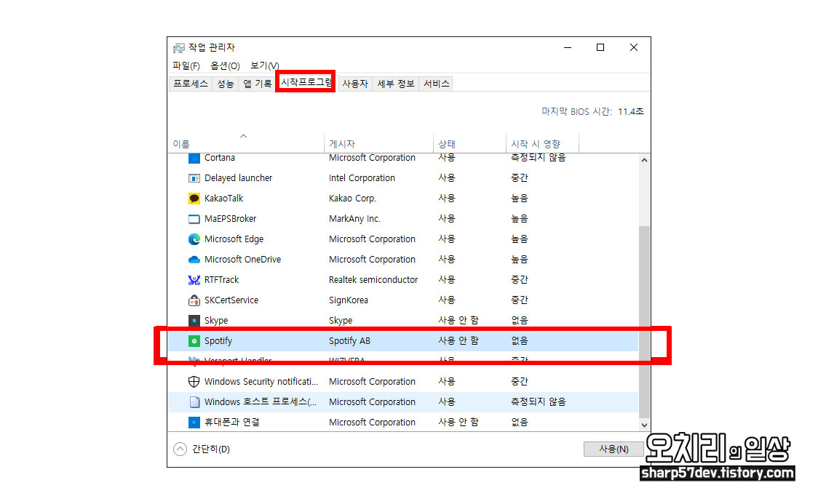The image size is (818, 504).
Task: Select the Microsoft Edge entry name
Action: (x=234, y=239)
